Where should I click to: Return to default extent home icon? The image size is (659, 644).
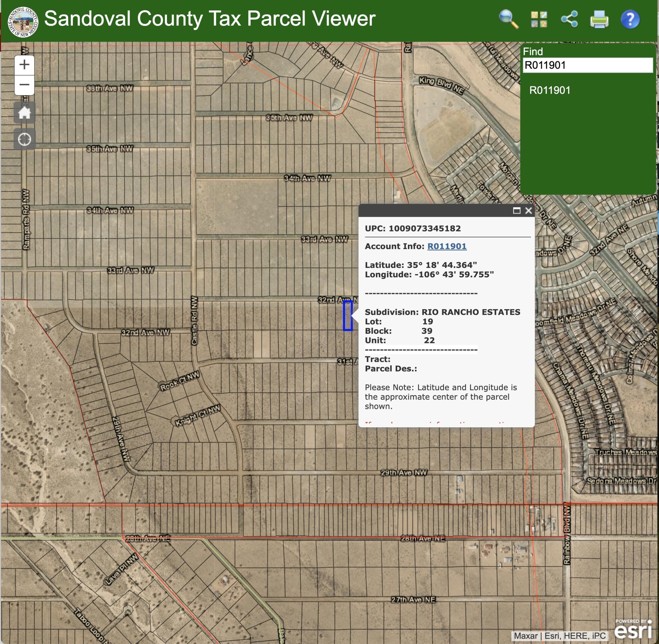tap(24, 113)
